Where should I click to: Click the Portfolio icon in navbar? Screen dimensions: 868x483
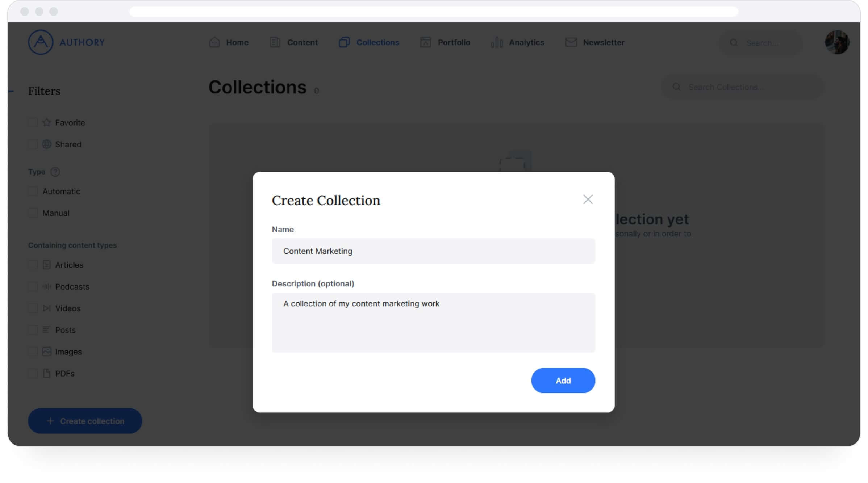pos(426,42)
